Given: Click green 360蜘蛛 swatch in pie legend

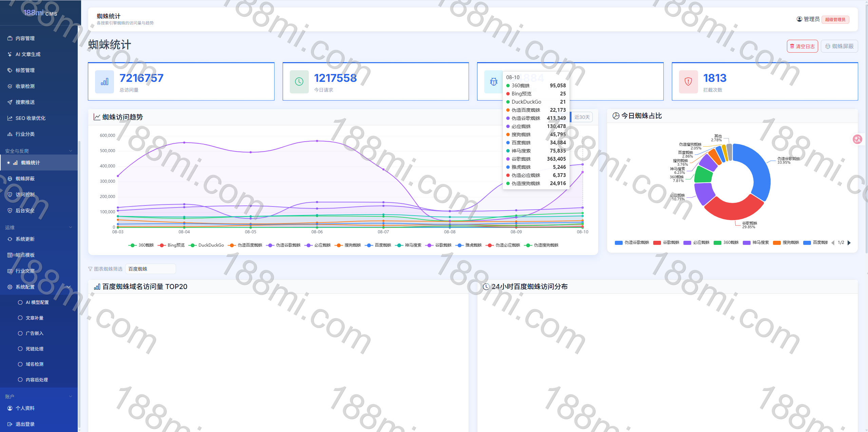Looking at the screenshot, I should 717,242.
